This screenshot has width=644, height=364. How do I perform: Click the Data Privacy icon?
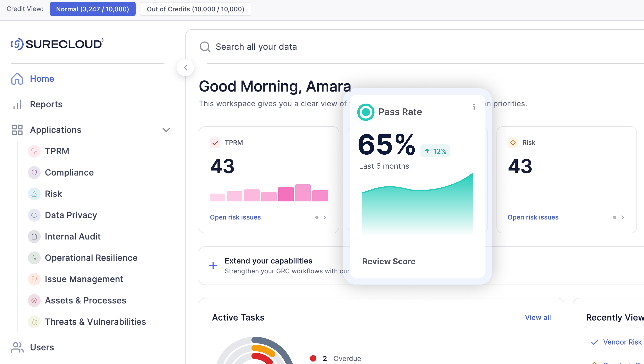coord(34,215)
